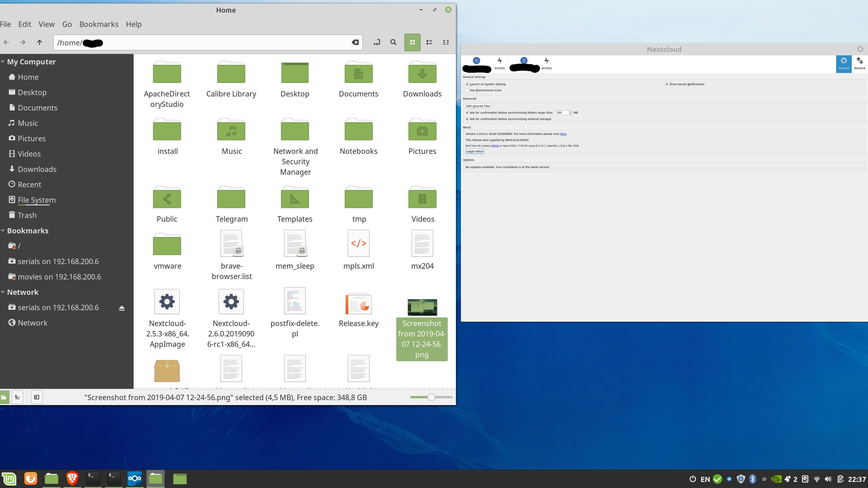
Task: Switch to tree view in the status bar
Action: 18,397
